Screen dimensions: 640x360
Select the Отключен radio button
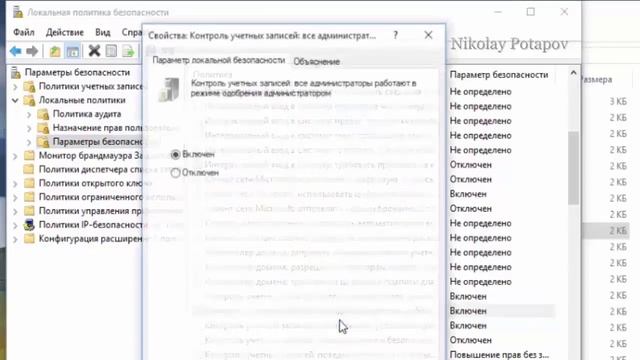(x=176, y=173)
